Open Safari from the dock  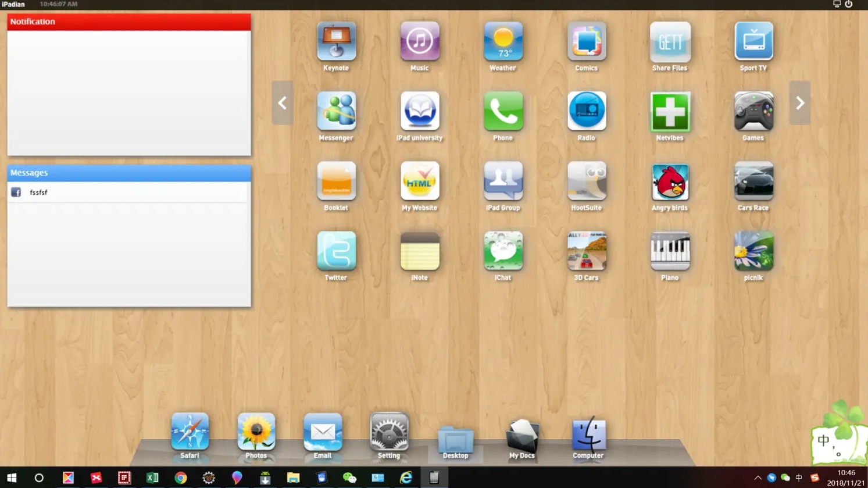[x=190, y=432]
